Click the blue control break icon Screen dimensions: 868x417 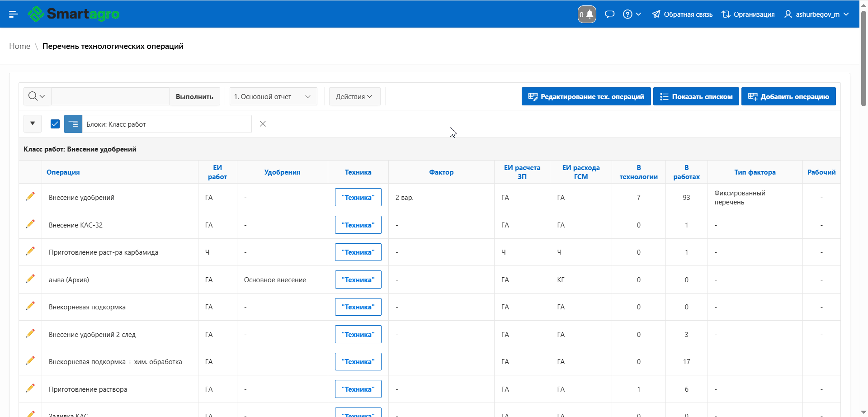(73, 124)
